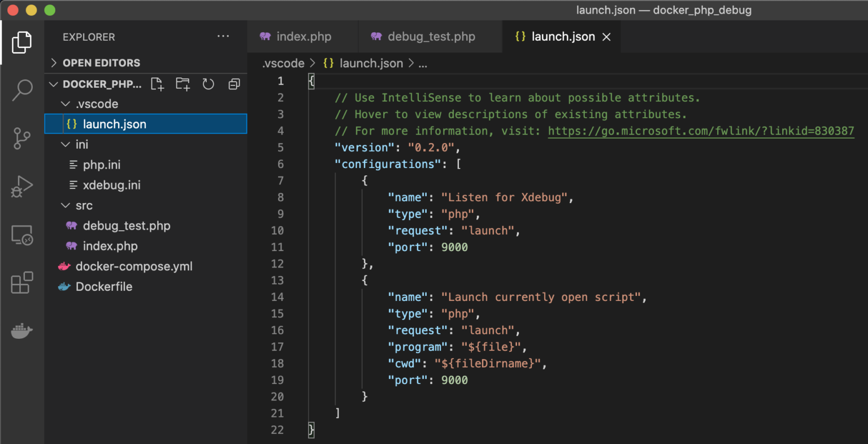The image size is (868, 444).
Task: Select launch.json in the file tree
Action: [x=146, y=124]
